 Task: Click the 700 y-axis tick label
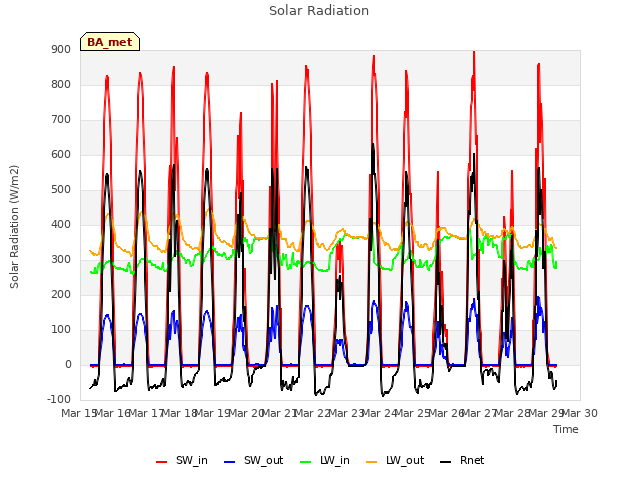pos(61,120)
